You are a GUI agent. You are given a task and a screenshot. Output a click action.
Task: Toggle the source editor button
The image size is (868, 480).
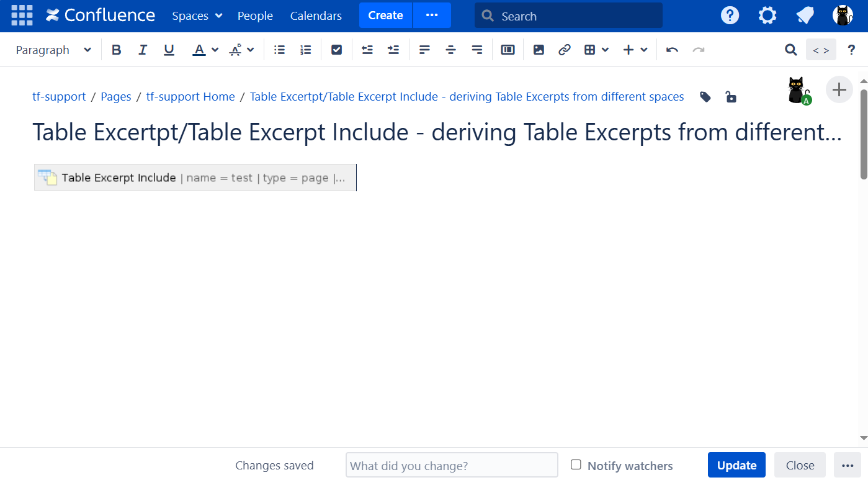[821, 50]
